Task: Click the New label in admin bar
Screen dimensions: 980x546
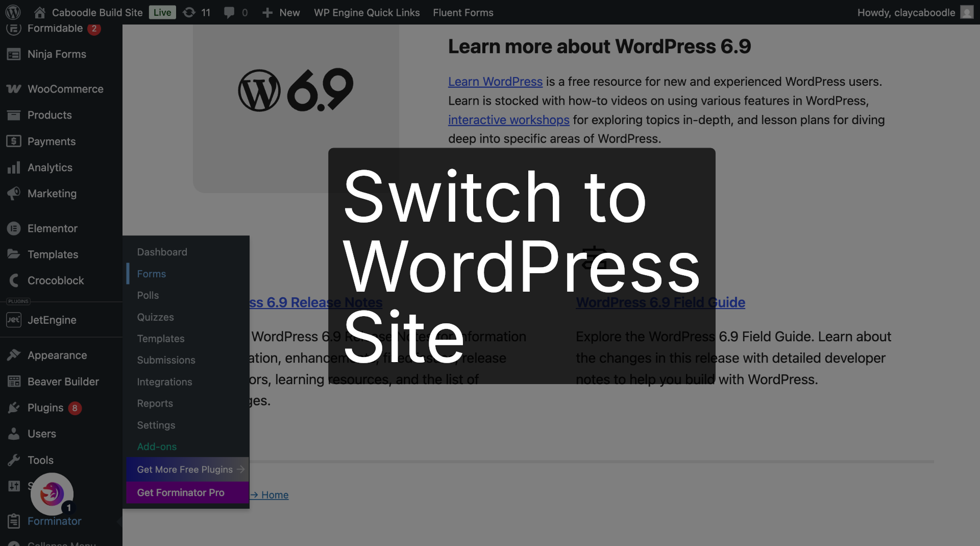Action: click(289, 12)
